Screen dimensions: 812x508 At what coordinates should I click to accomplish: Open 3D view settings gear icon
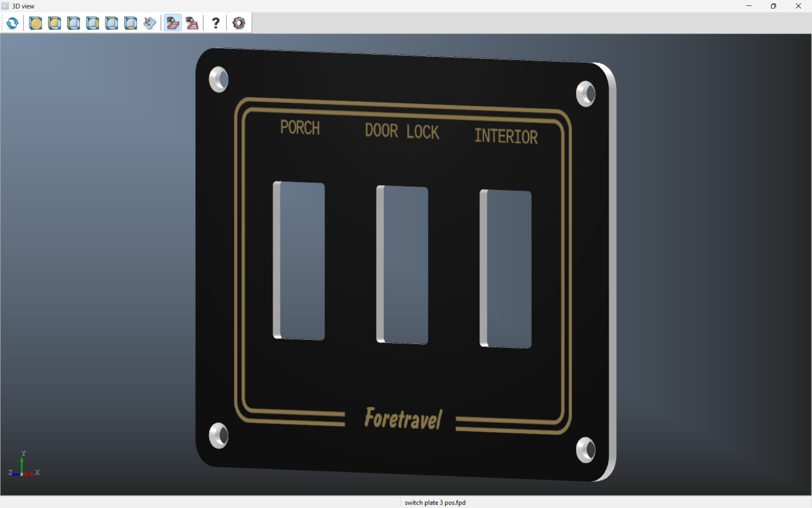click(239, 23)
